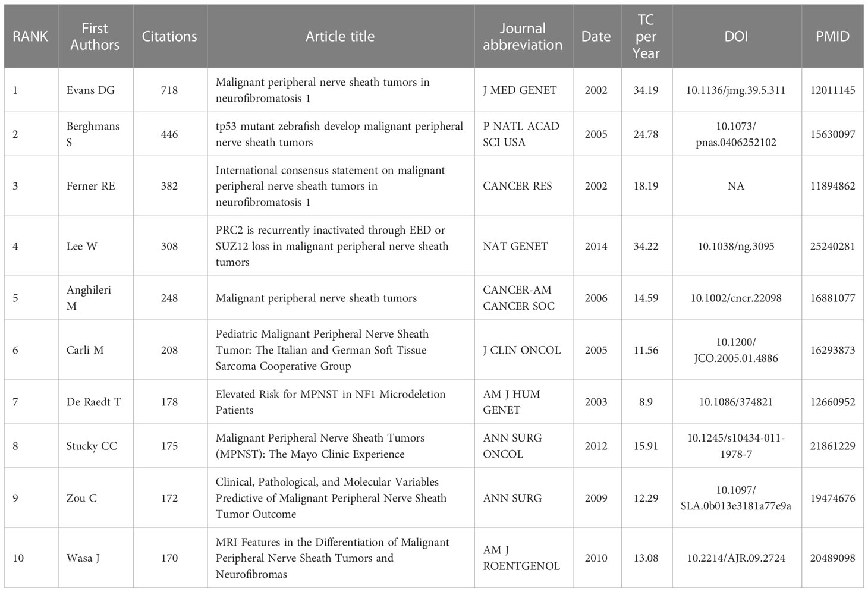Select the Mayo Clinic Experience article title
Screen dimensions: 868x592
(x=320, y=446)
